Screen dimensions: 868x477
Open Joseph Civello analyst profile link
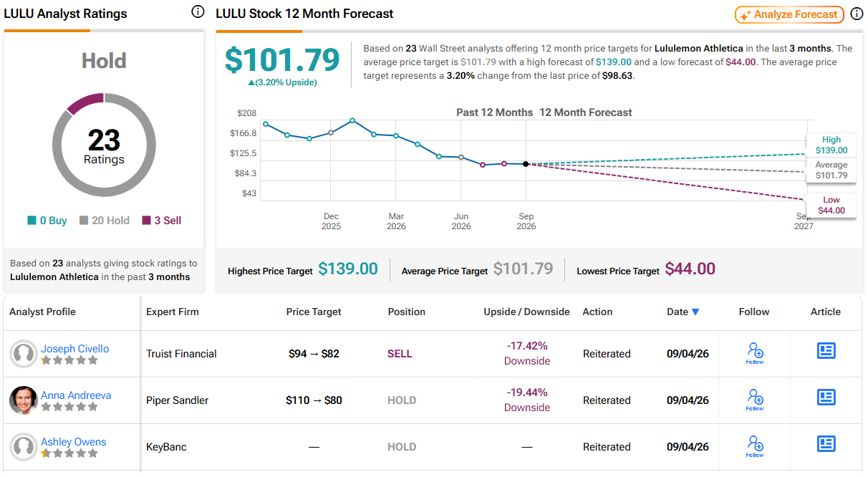tap(74, 349)
